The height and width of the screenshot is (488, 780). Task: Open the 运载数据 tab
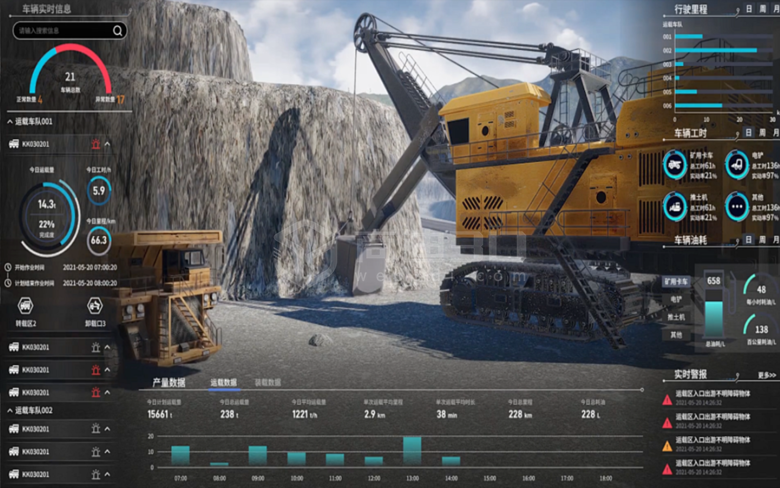click(223, 382)
